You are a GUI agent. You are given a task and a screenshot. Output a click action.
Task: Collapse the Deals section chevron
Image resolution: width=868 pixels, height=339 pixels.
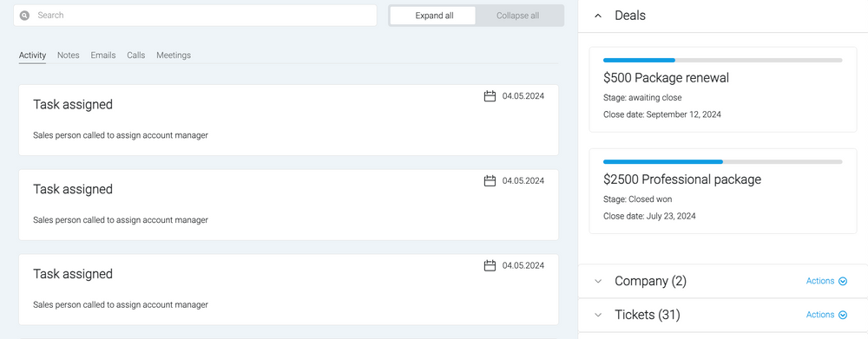tap(598, 16)
